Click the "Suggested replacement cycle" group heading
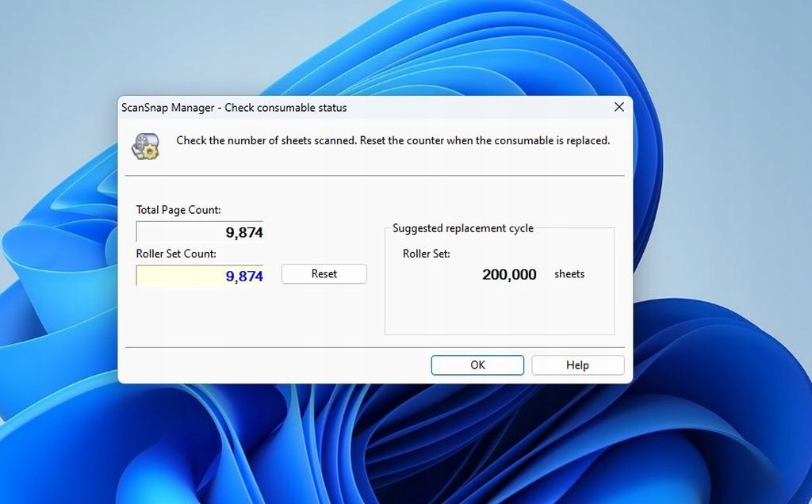The height and width of the screenshot is (504, 812). (463, 228)
